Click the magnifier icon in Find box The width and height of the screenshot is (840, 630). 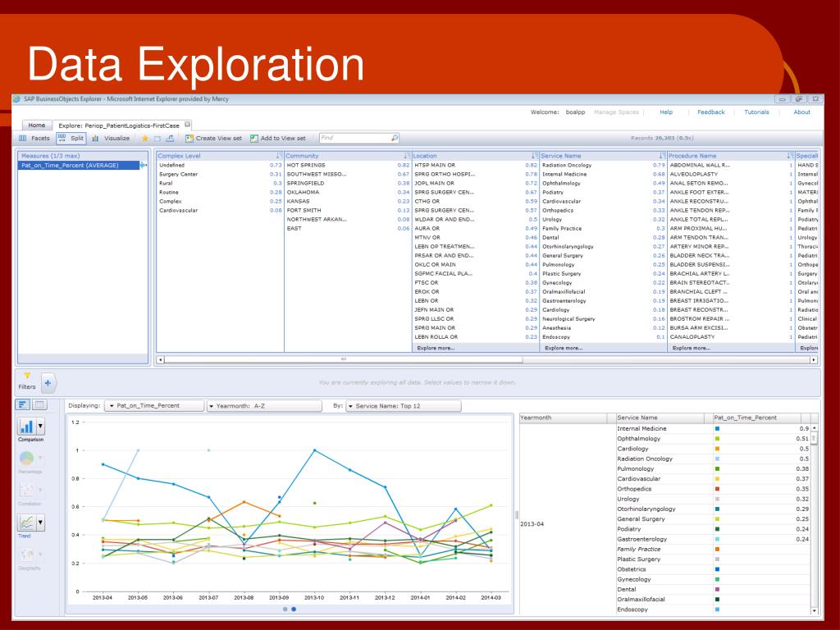click(x=395, y=138)
